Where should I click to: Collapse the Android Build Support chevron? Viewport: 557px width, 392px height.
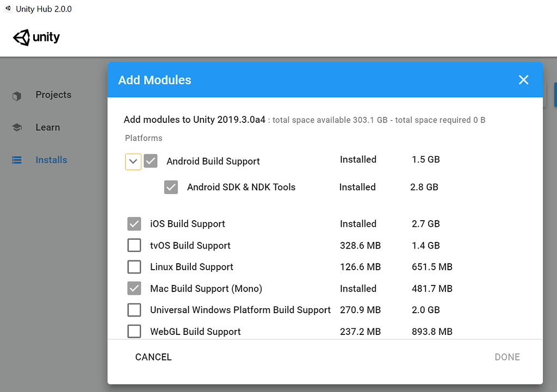click(x=133, y=161)
